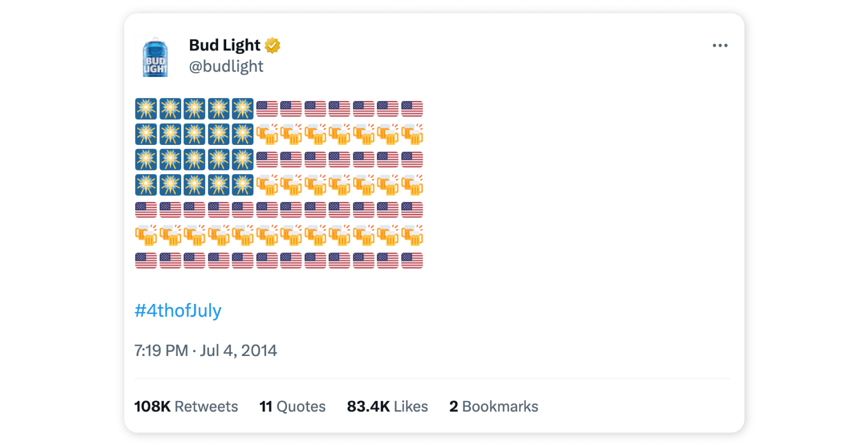
Task: View the 108K Retweets
Action: click(186, 406)
